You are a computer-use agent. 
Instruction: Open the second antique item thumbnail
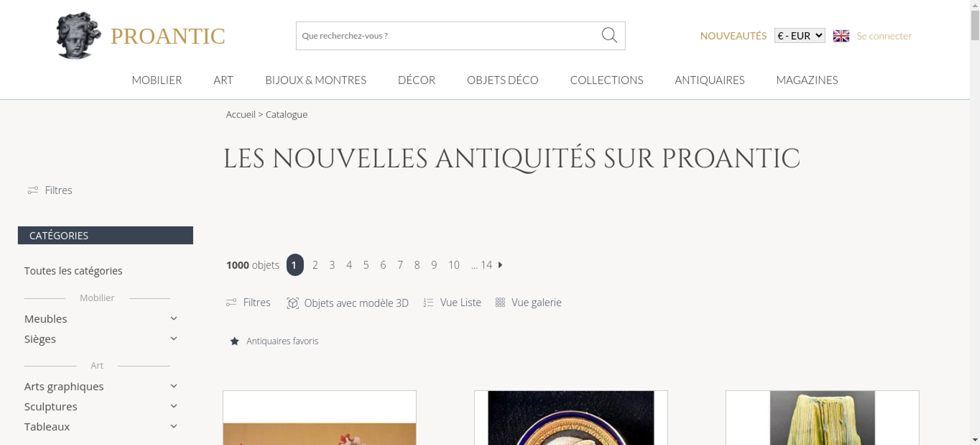pos(571,418)
